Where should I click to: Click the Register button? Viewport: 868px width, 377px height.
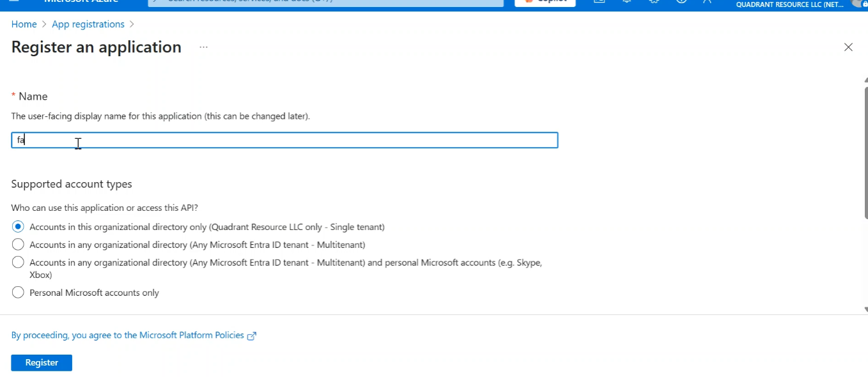pyautogui.click(x=42, y=363)
